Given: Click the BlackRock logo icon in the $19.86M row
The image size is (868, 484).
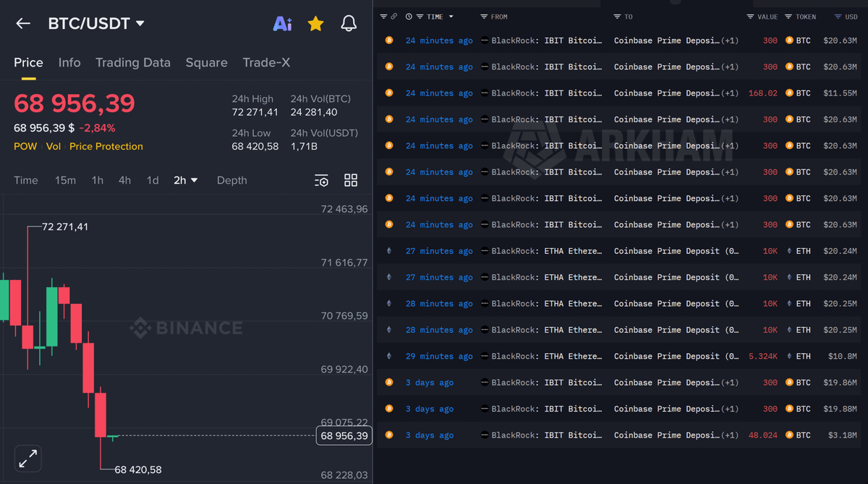Looking at the screenshot, I should click(x=485, y=383).
